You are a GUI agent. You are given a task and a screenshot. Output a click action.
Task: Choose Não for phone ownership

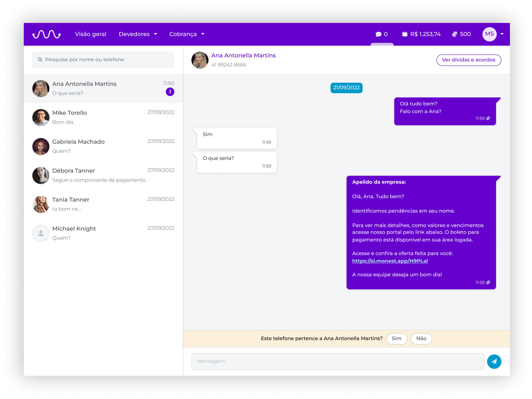point(421,339)
